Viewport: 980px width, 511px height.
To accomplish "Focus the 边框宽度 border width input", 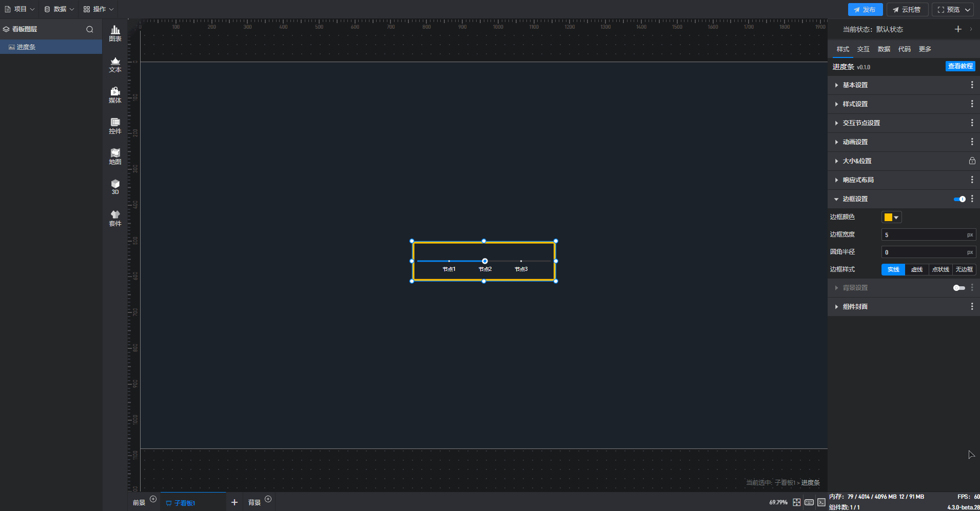I will (928, 235).
